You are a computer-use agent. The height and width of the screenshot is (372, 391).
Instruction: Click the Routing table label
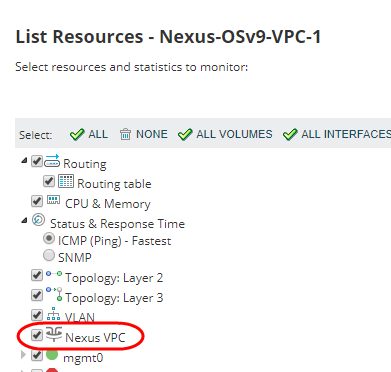pos(114,184)
